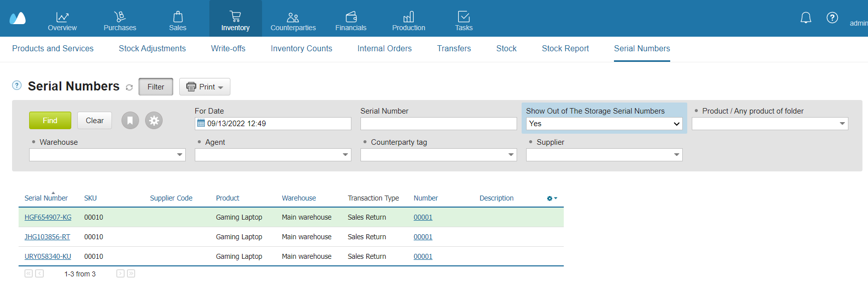Open notifications bell
Screen dimensions: 868x289
click(806, 18)
